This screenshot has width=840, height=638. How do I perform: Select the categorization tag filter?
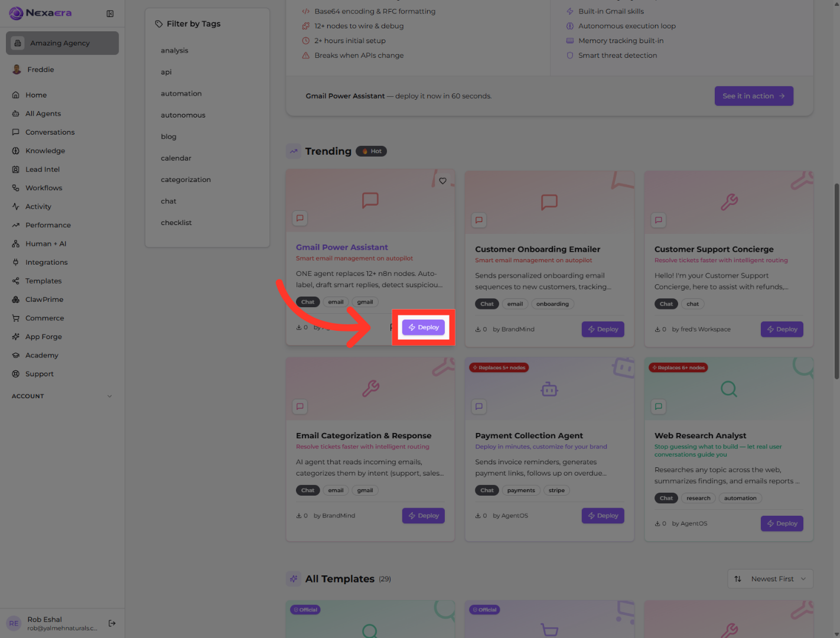point(185,180)
